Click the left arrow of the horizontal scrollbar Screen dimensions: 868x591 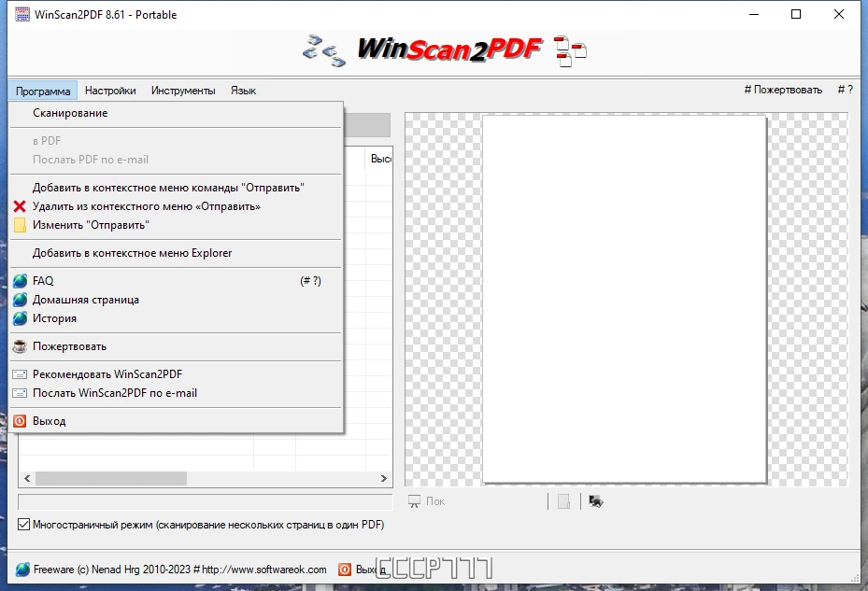click(x=27, y=478)
